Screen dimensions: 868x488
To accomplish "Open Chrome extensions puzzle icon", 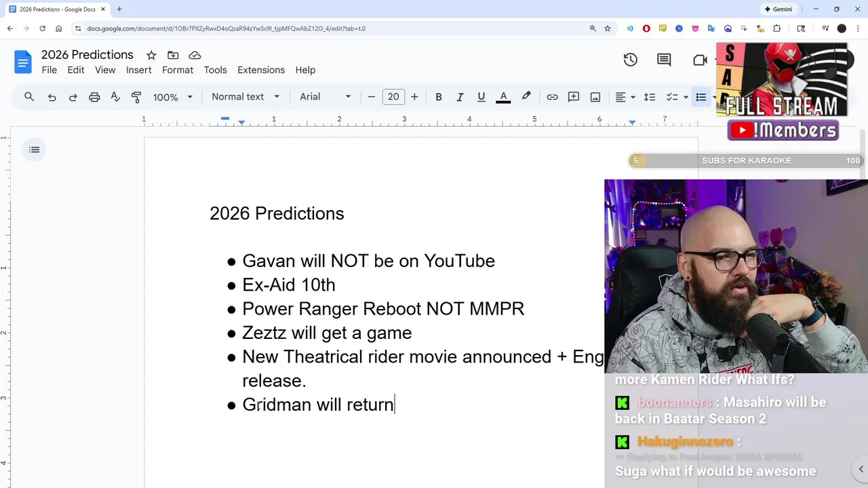I will [777, 28].
